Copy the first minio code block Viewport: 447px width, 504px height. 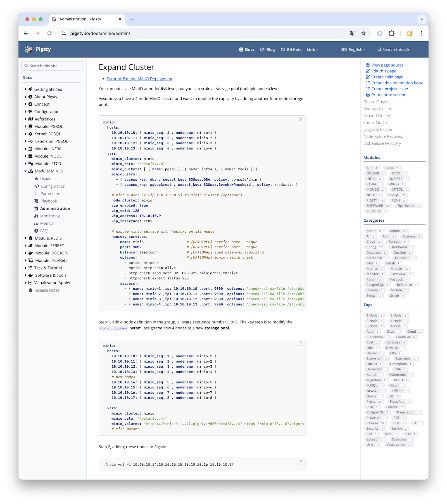300,119
